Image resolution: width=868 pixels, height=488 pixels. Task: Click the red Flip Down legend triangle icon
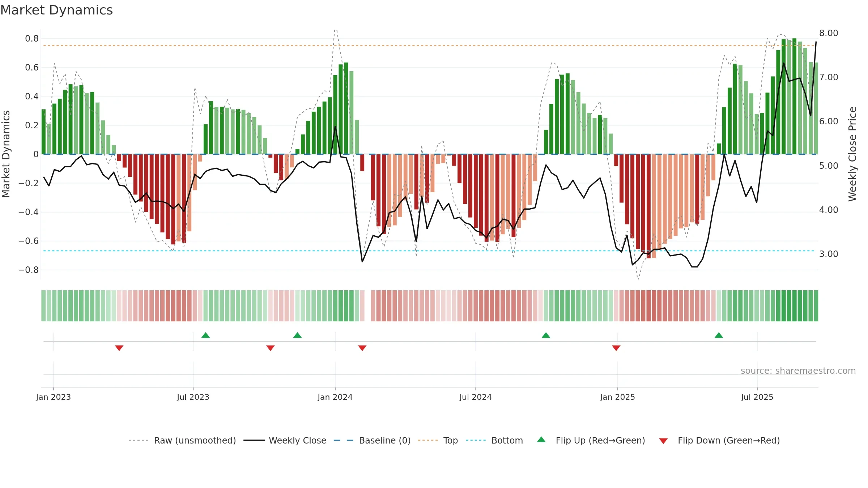[x=663, y=441]
